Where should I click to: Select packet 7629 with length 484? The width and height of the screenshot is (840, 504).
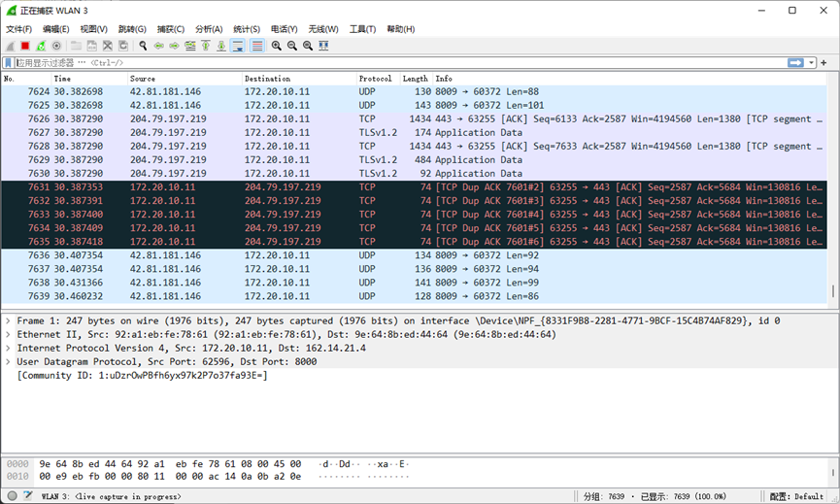click(x=414, y=159)
